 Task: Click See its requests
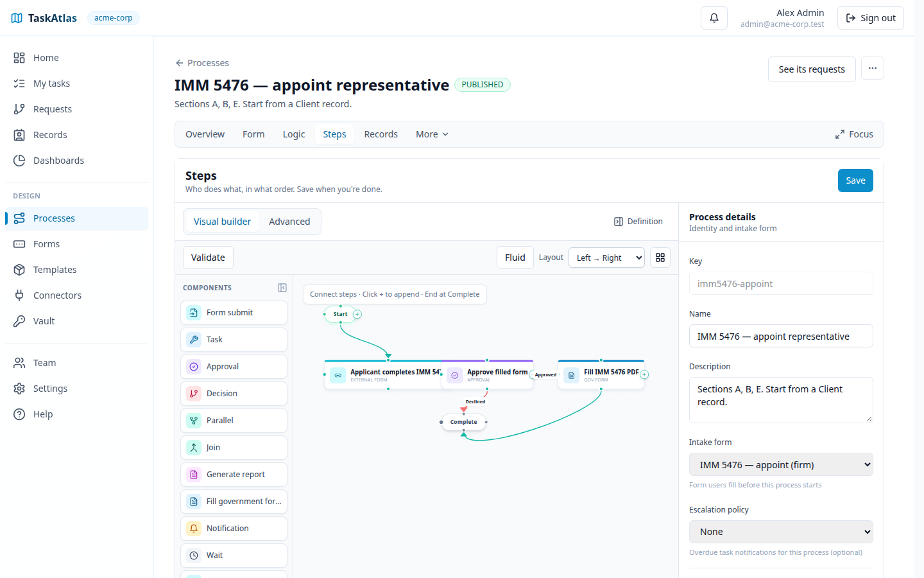click(x=812, y=69)
